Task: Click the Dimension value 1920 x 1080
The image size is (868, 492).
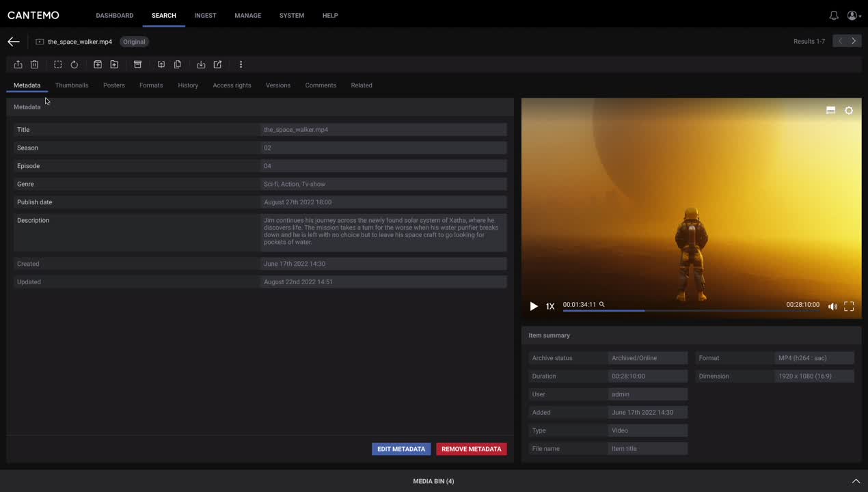Action: pyautogui.click(x=815, y=376)
